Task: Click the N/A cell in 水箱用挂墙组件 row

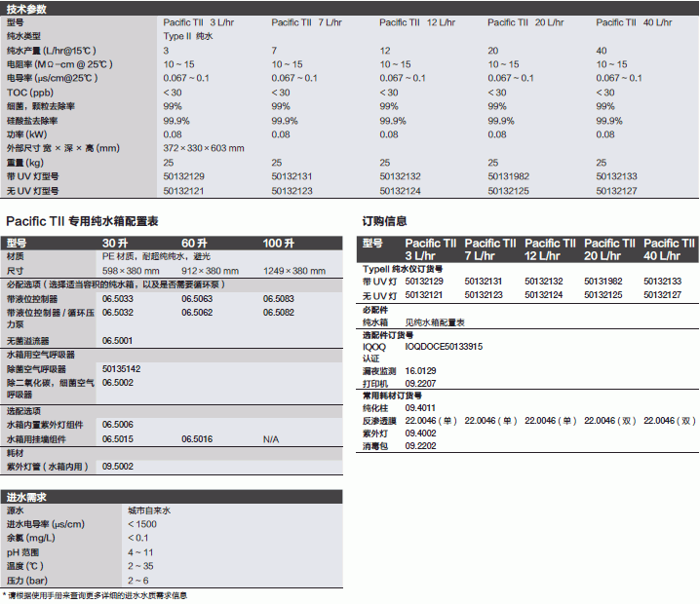Action: 271,439
